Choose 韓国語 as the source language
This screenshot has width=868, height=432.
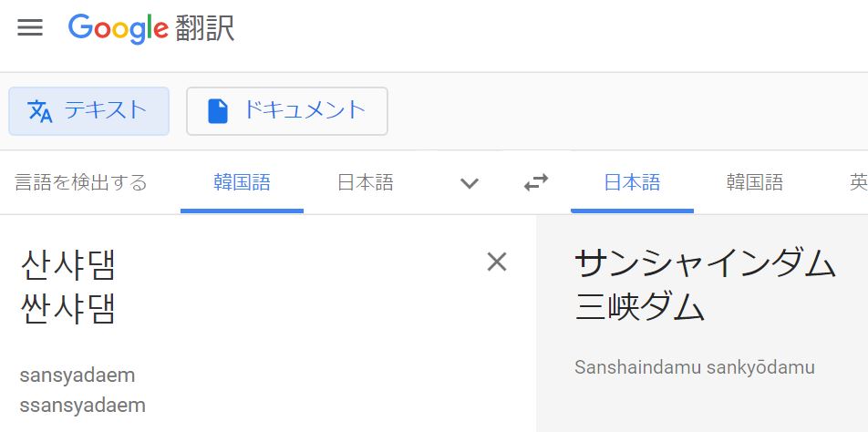pos(242,182)
